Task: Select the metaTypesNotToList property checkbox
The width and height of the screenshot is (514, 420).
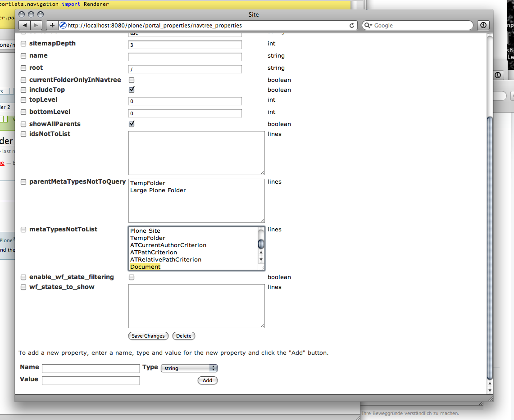Action: tap(23, 230)
